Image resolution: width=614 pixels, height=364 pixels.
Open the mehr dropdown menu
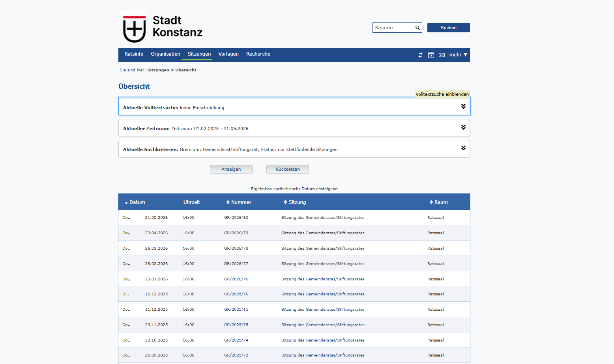(458, 55)
